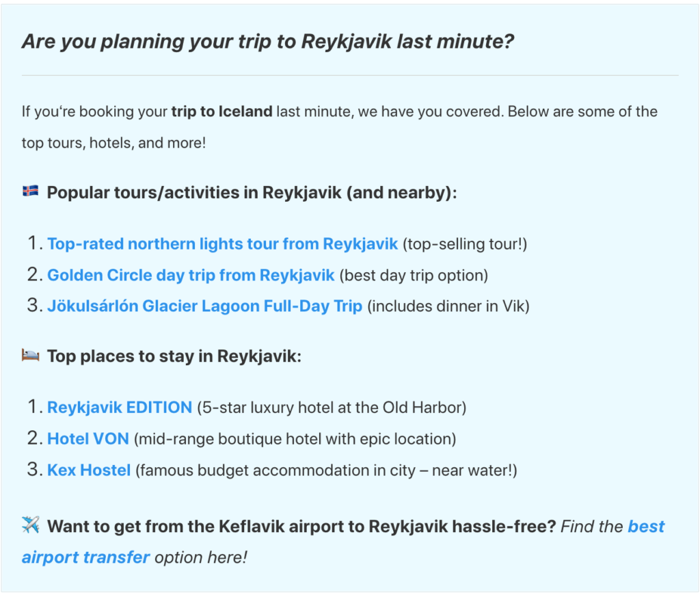
Task: Click the bold Keflavik airport question text
Action: pyautogui.click(x=301, y=527)
